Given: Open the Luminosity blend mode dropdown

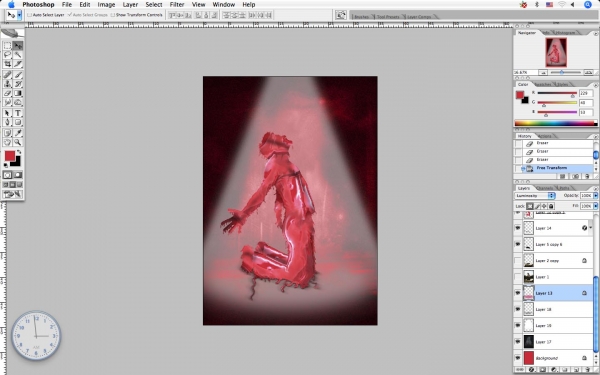Looking at the screenshot, I should tap(535, 196).
